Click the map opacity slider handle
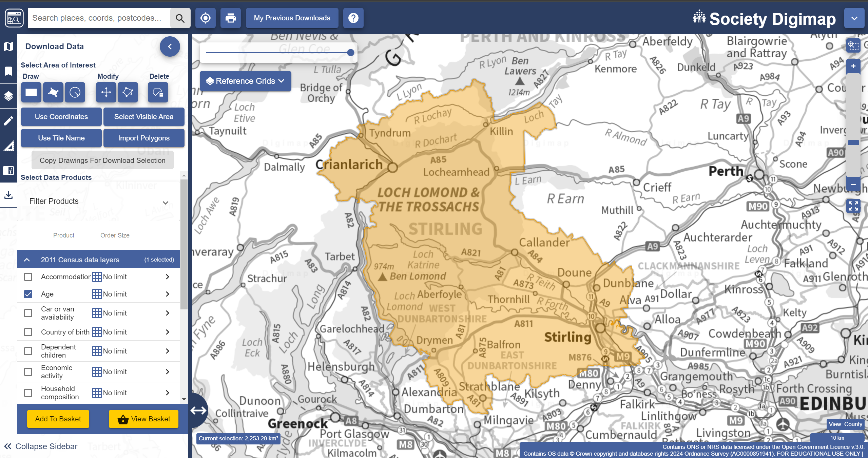 click(x=351, y=53)
